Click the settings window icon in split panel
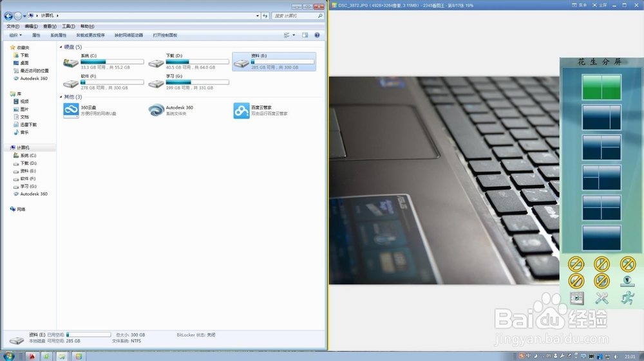The height and width of the screenshot is (361, 644). click(576, 298)
